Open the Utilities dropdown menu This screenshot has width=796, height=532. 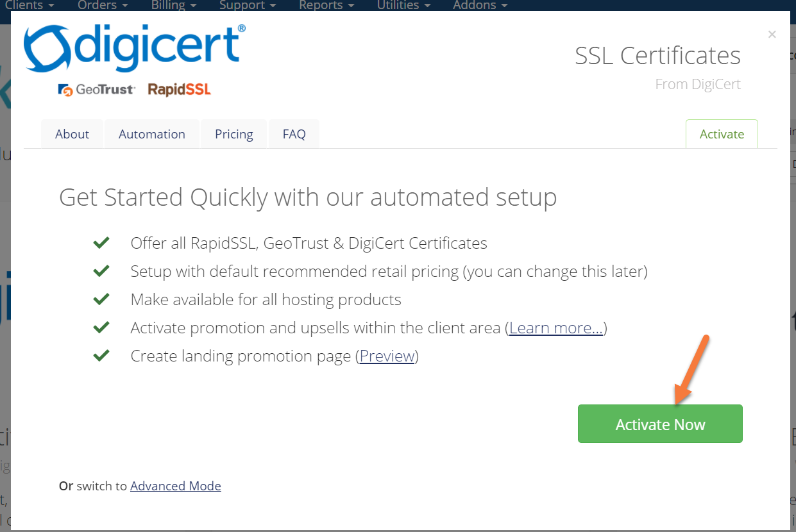403,5
